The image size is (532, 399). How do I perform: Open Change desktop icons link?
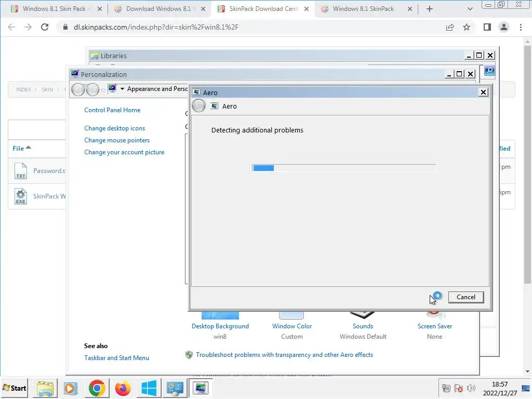[x=115, y=128]
